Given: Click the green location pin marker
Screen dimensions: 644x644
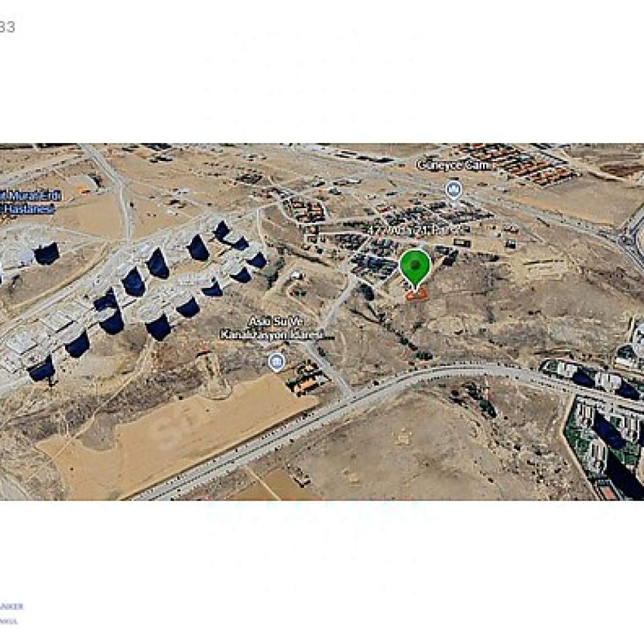Looking at the screenshot, I should (x=415, y=269).
